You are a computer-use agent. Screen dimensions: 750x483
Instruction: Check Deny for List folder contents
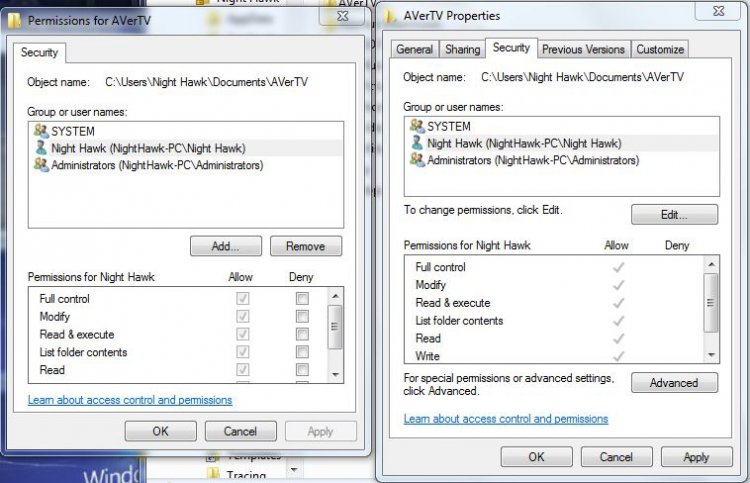coord(302,352)
